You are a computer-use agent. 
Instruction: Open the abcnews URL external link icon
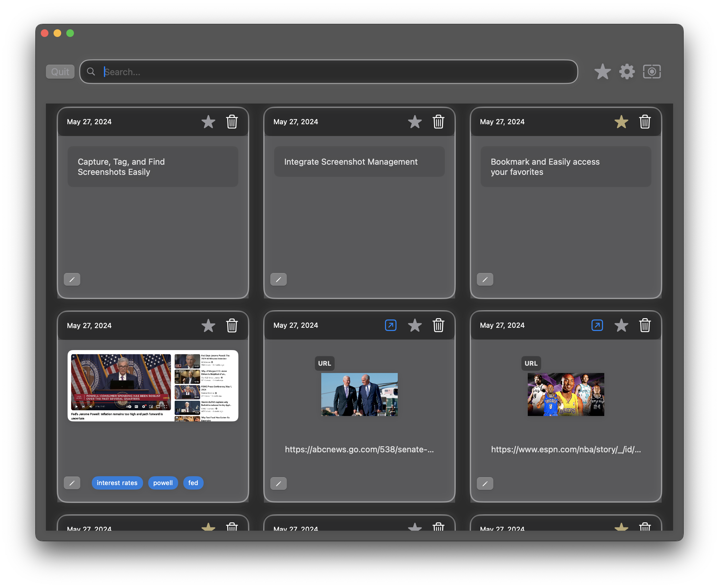(390, 326)
